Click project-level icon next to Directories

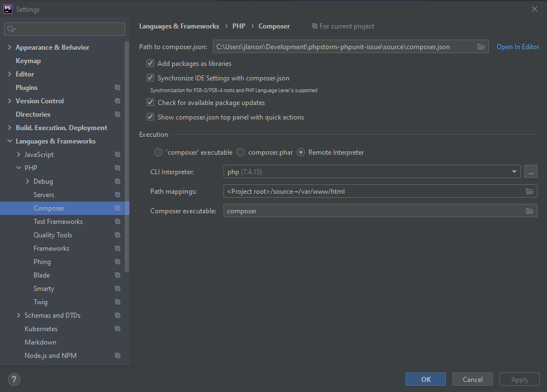click(117, 114)
